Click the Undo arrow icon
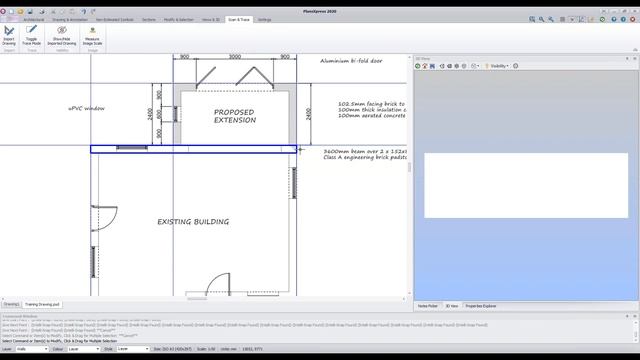Screen dimensions: 640x360 (83, 11)
